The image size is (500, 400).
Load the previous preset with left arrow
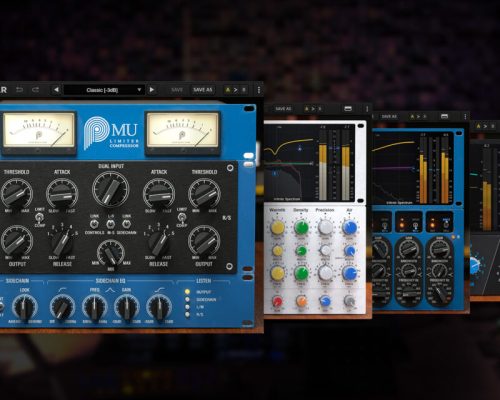coord(56,90)
